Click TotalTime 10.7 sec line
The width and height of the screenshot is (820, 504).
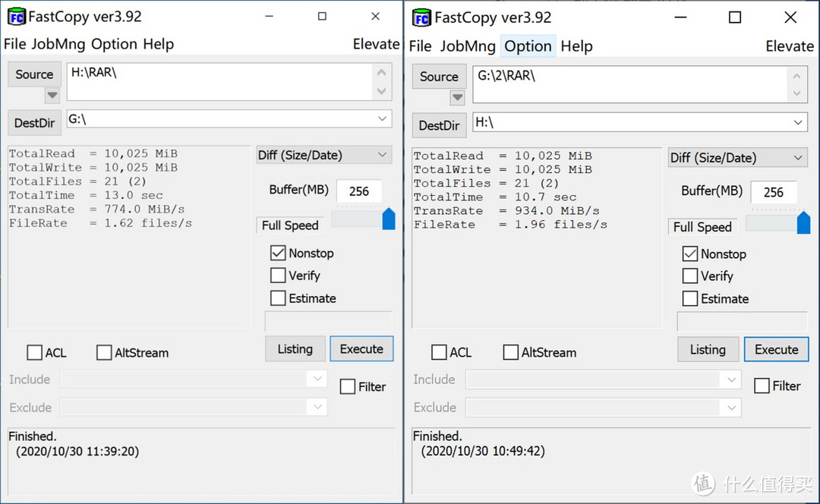click(495, 197)
